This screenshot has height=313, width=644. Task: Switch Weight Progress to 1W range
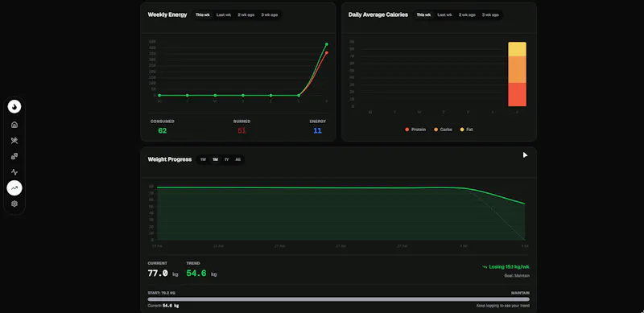203,159
